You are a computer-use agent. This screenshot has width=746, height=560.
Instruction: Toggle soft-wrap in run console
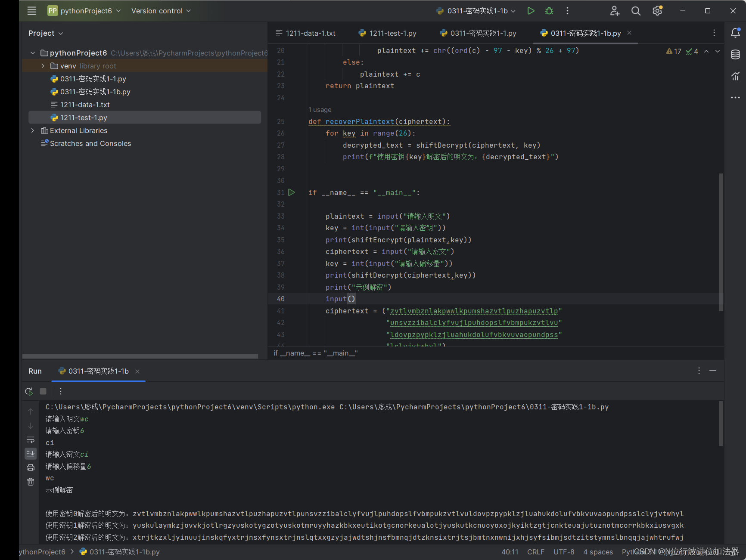click(31, 440)
